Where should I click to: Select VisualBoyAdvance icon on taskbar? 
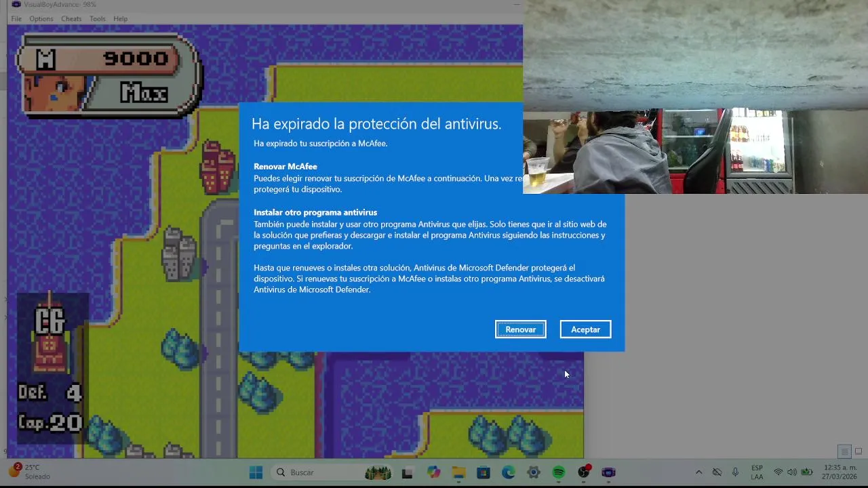click(609, 472)
